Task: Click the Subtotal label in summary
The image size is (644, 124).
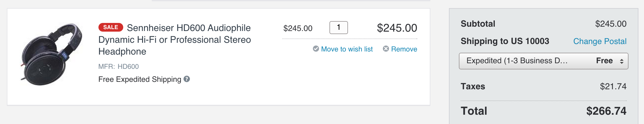Action: pyautogui.click(x=478, y=24)
